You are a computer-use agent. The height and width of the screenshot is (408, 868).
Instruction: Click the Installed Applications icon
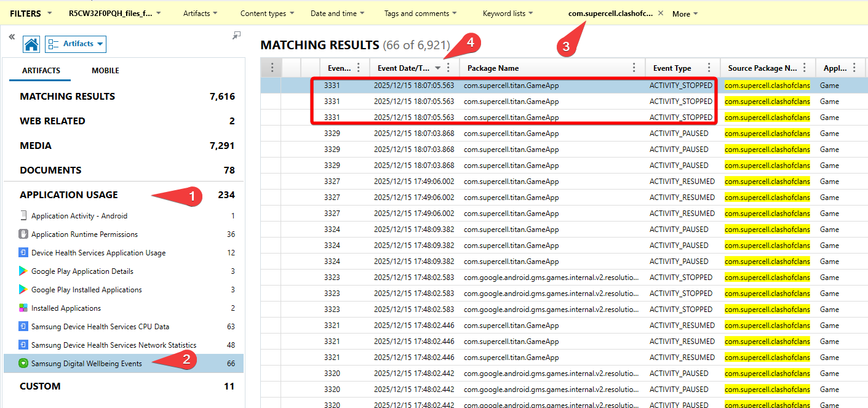23,308
